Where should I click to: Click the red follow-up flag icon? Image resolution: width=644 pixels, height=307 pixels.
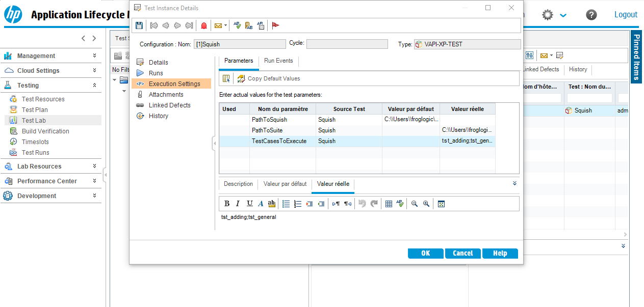[x=275, y=25]
